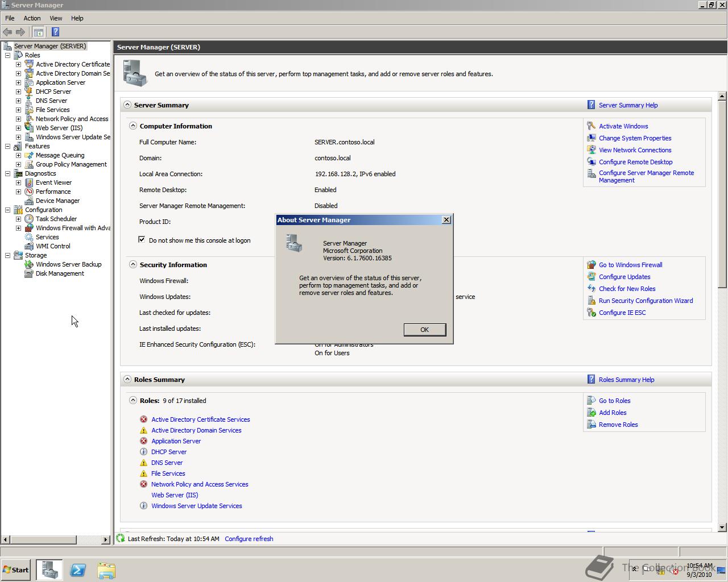Click the Back arrow toolbar icon

tap(7, 32)
